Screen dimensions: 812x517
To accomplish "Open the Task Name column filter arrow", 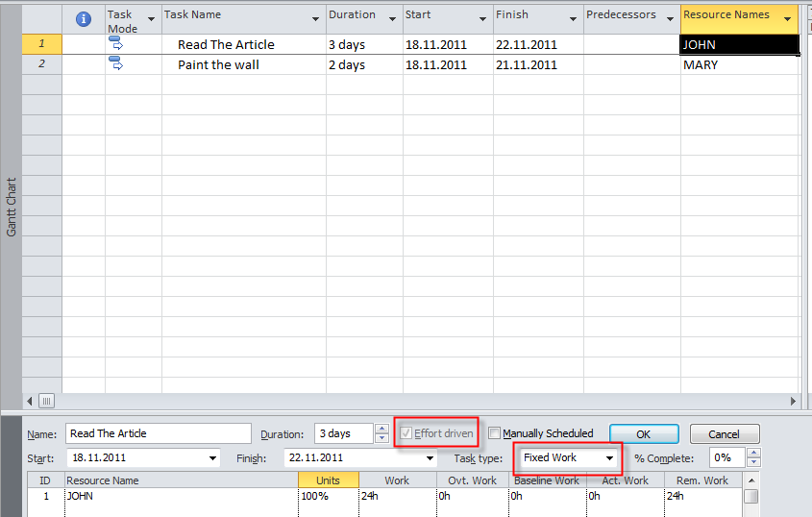I will 316,19.
